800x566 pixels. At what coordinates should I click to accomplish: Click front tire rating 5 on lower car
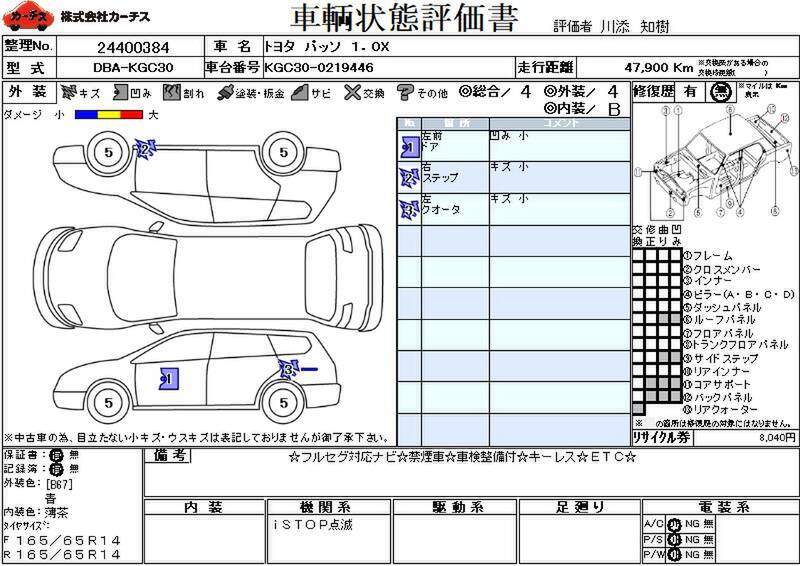point(108,403)
